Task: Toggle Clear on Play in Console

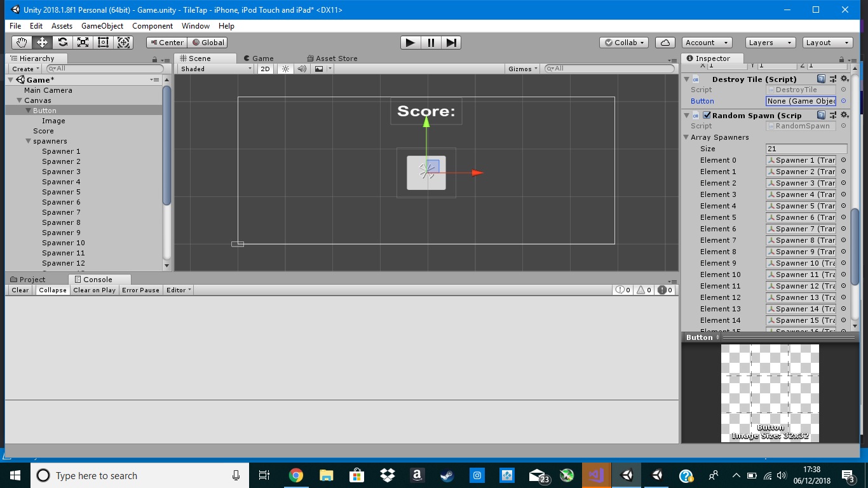Action: coord(94,290)
